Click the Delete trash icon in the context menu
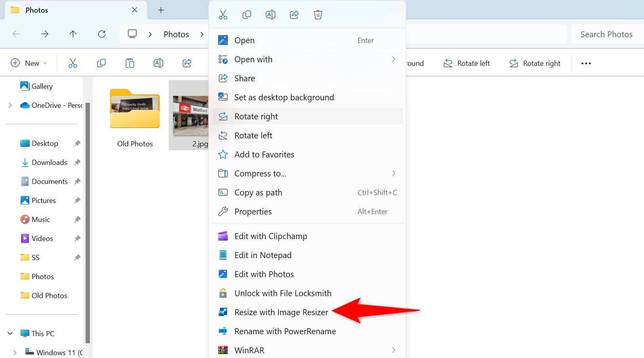 318,14
